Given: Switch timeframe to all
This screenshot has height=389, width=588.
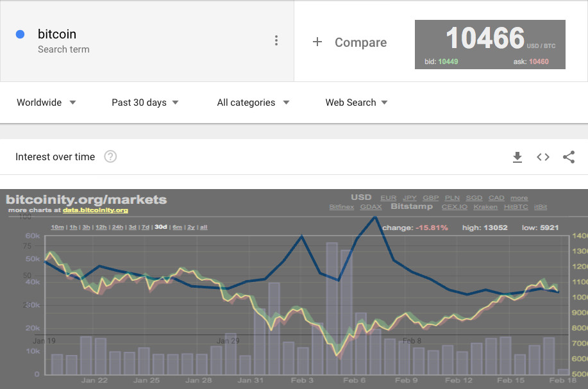Looking at the screenshot, I should pos(204,227).
